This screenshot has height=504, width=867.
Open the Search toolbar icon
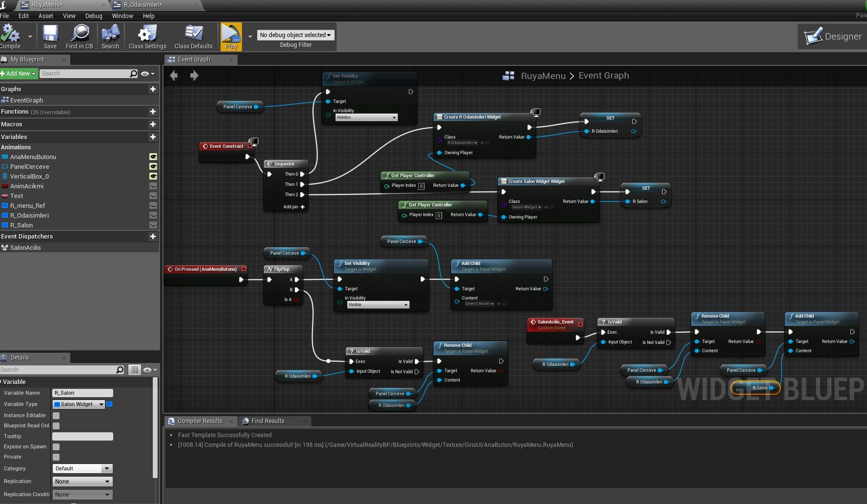coord(110,37)
